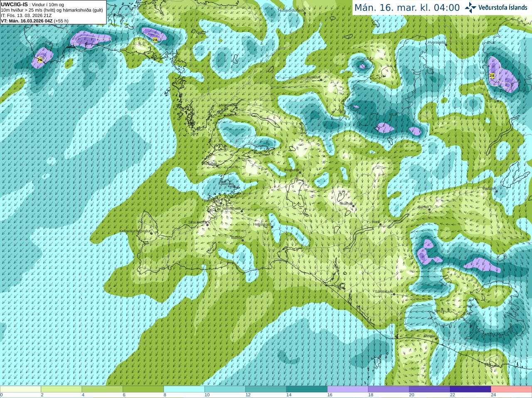Image resolution: width=532 pixels, height=398 pixels.
Task: Click the Steinar station label
Action: pyautogui.click(x=429, y=336)
